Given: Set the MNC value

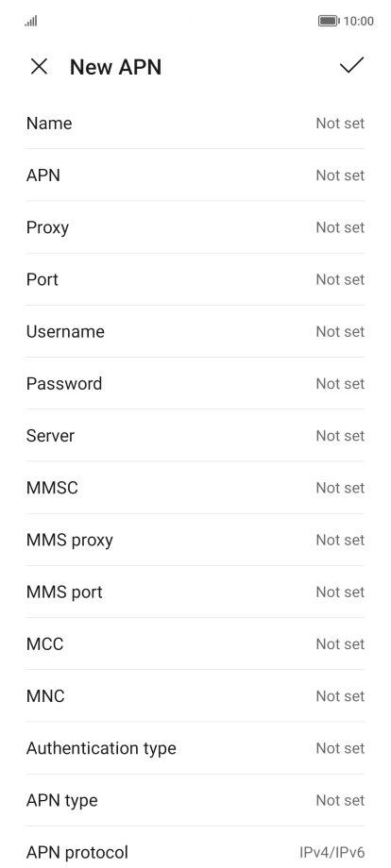Looking at the screenshot, I should (x=195, y=695).
